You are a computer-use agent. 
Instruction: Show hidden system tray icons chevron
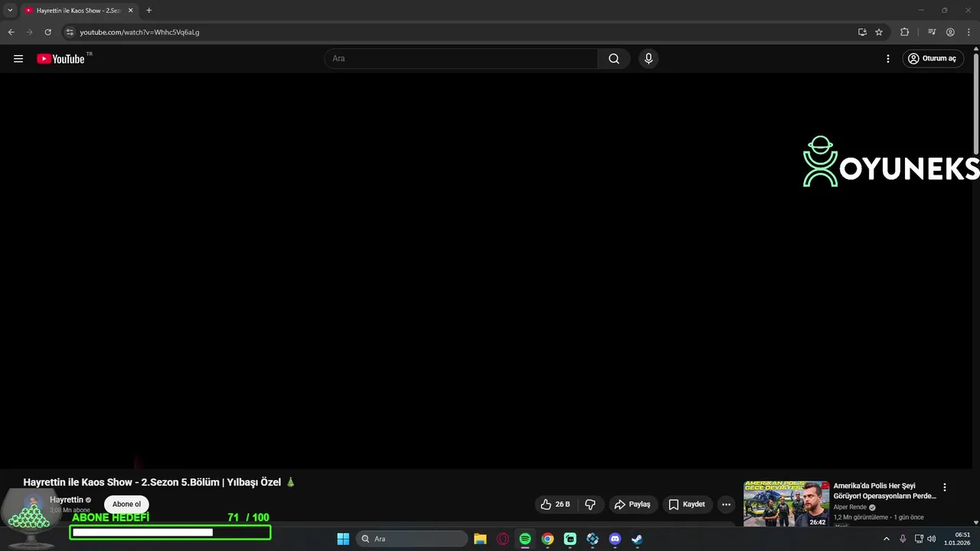887,539
